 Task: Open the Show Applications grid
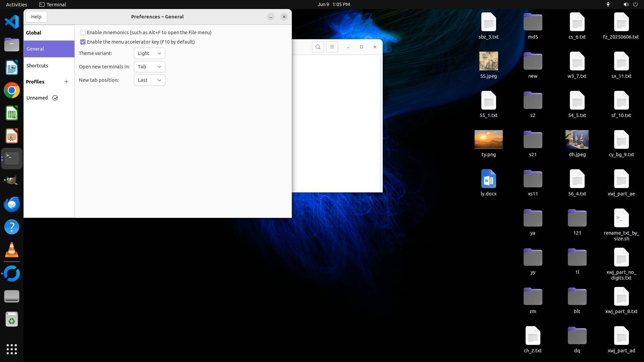click(12, 349)
